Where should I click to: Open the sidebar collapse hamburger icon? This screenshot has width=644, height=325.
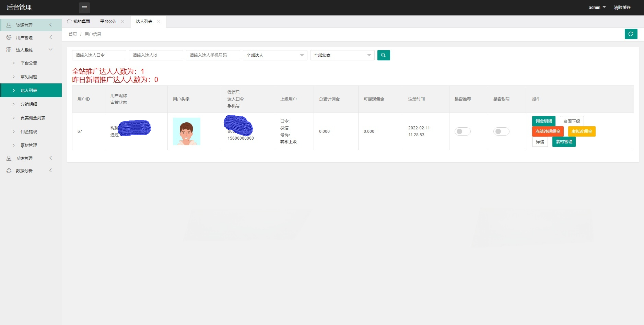(84, 8)
